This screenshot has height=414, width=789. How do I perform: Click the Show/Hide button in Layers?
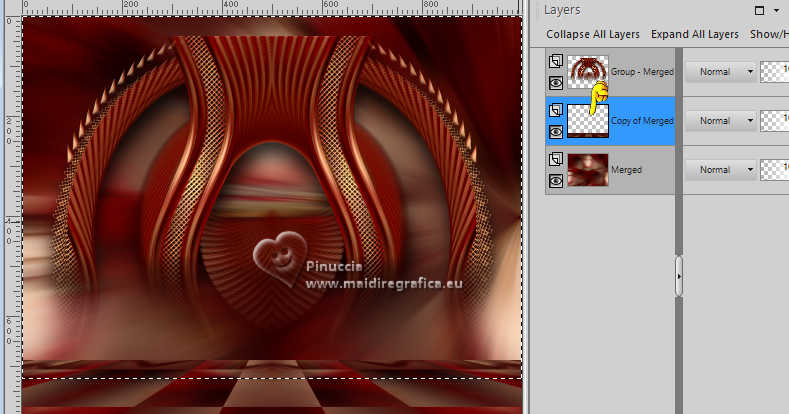coord(769,34)
